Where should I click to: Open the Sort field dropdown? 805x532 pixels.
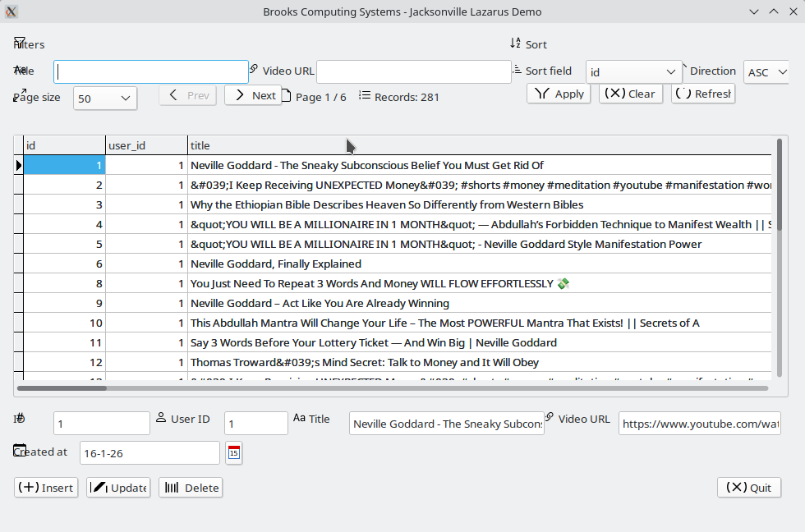[633, 72]
